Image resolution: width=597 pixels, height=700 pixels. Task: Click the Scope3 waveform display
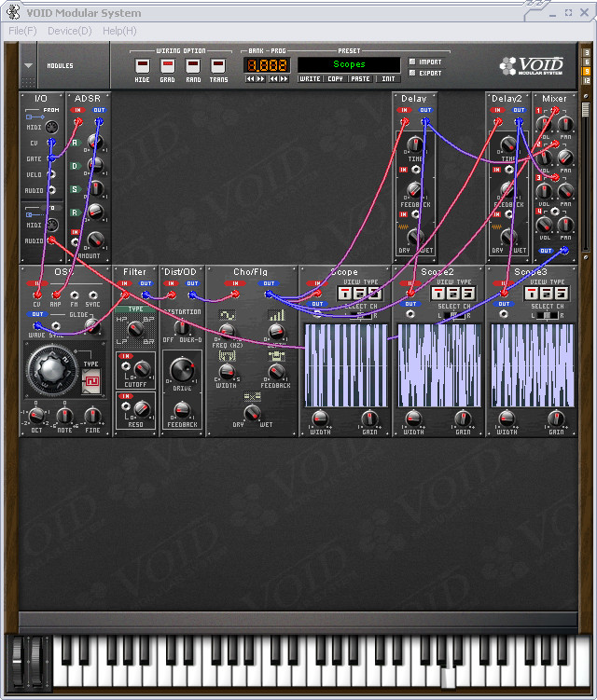pos(533,365)
